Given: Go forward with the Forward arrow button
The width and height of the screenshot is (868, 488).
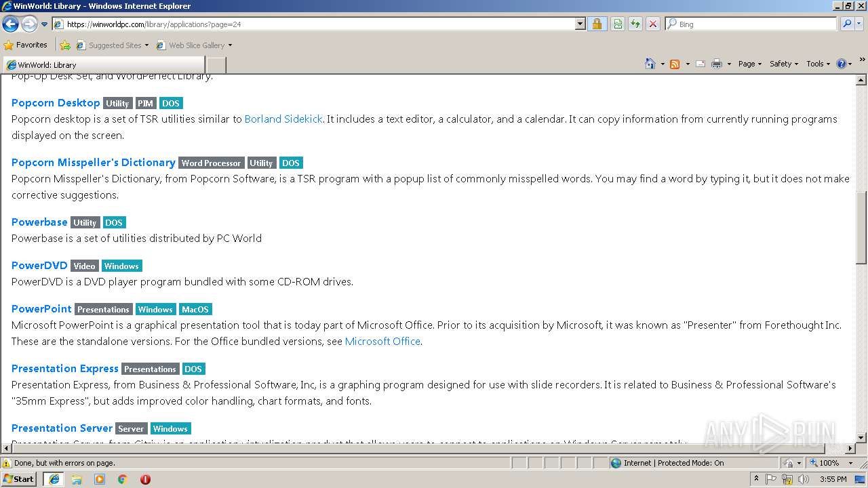Looking at the screenshot, I should click(29, 24).
